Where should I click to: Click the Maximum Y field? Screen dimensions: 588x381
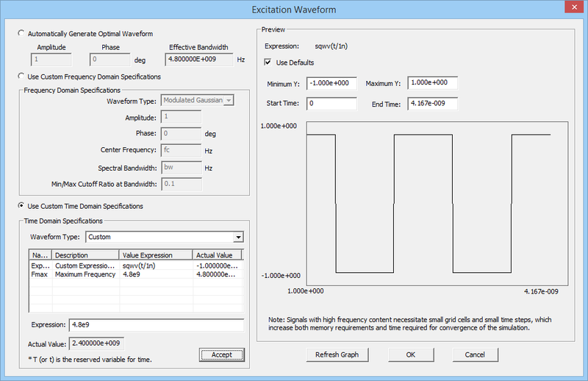coord(432,83)
